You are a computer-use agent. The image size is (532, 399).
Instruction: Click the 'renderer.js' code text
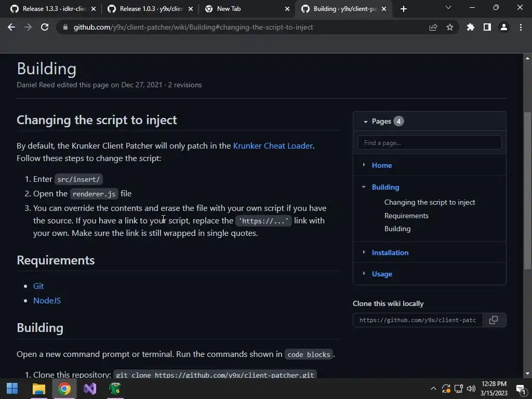click(x=94, y=194)
